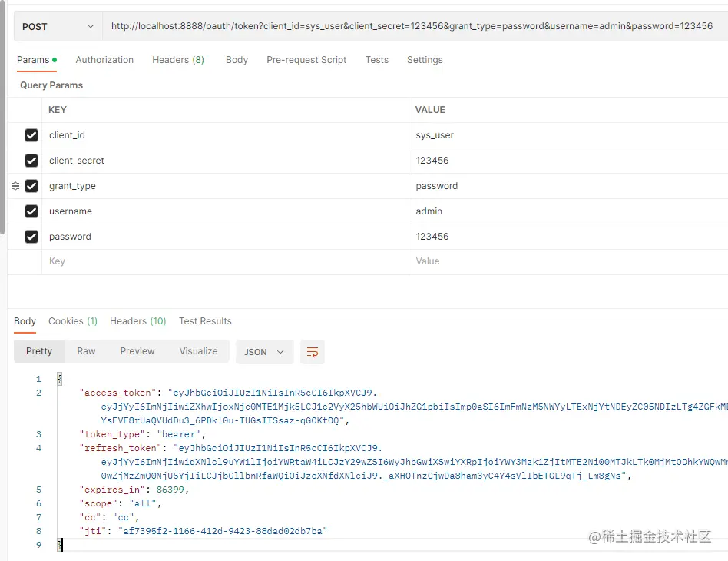Collapse the JSON object at line 1
Image resolution: width=728 pixels, height=561 pixels.
click(x=59, y=379)
